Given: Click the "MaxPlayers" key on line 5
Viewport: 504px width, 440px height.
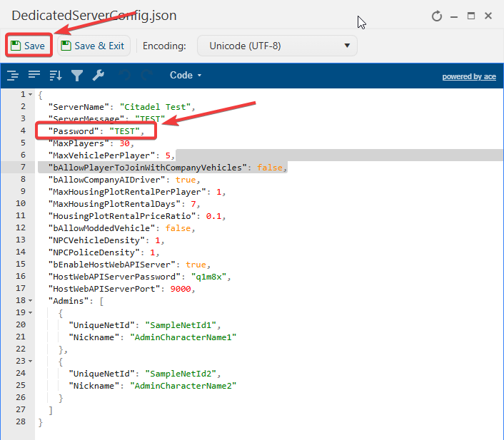Looking at the screenshot, I should click(79, 143).
